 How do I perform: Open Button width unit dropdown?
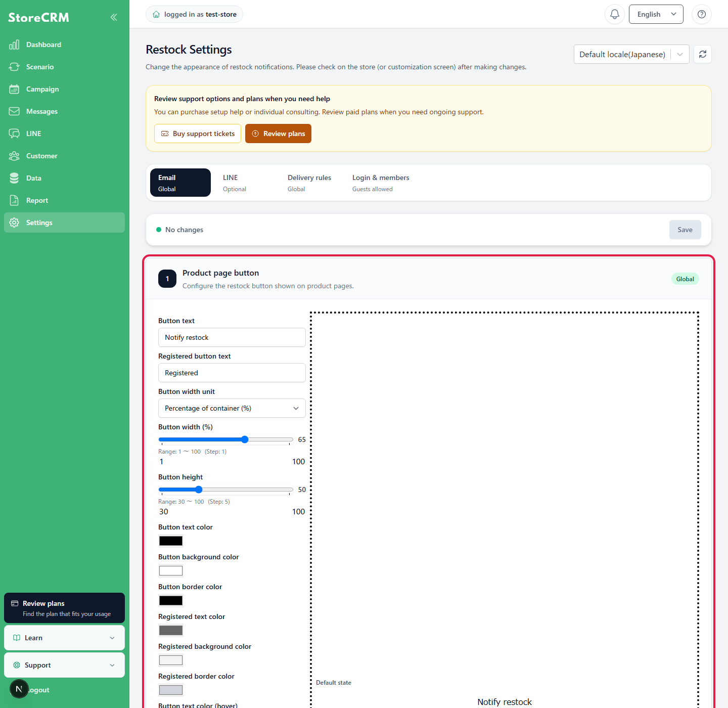(232, 408)
